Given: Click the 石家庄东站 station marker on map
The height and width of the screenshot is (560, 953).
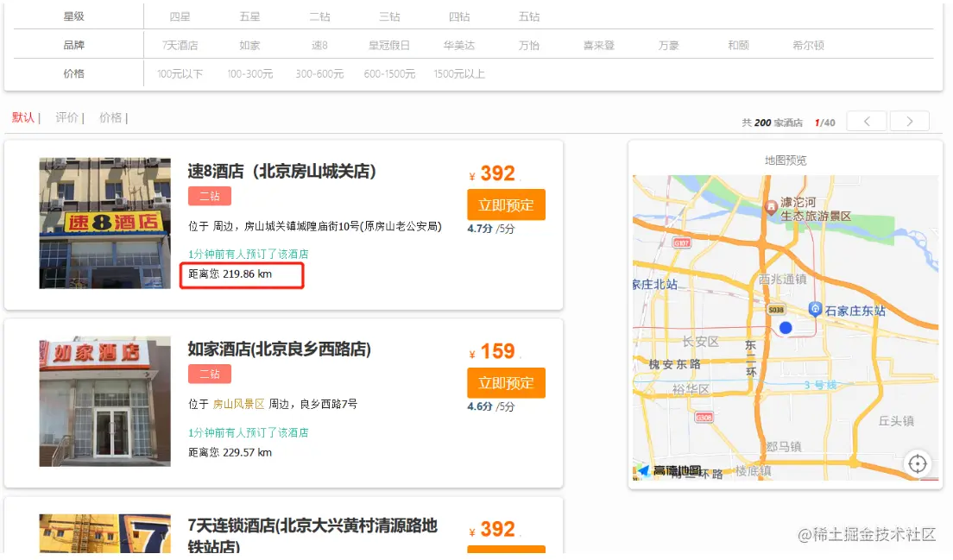Looking at the screenshot, I should tap(815, 309).
